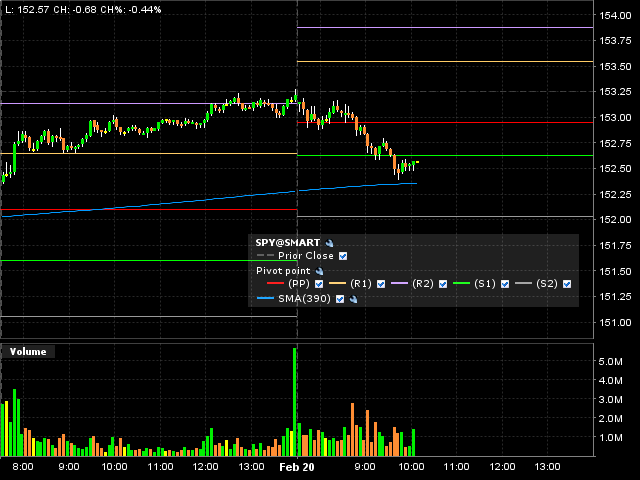
Task: Toggle the (R2) resistance line checkbox
Action: click(x=443, y=284)
